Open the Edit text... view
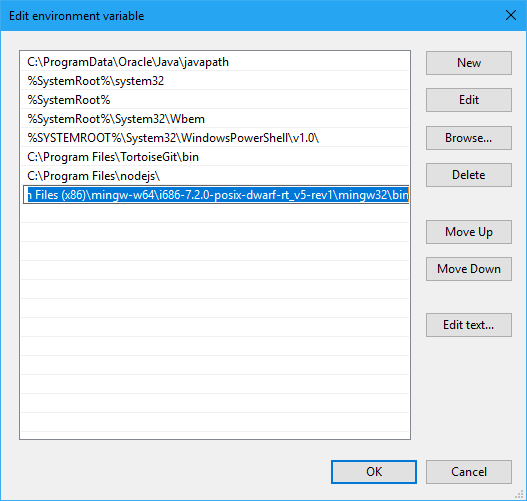This screenshot has height=501, width=527. click(x=469, y=325)
